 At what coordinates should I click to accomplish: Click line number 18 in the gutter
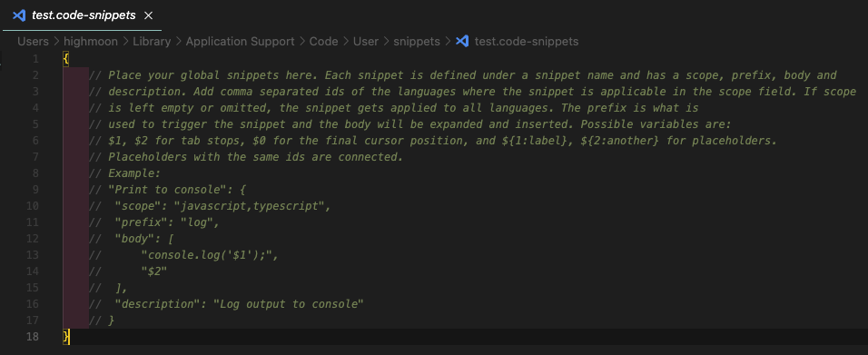click(x=33, y=336)
